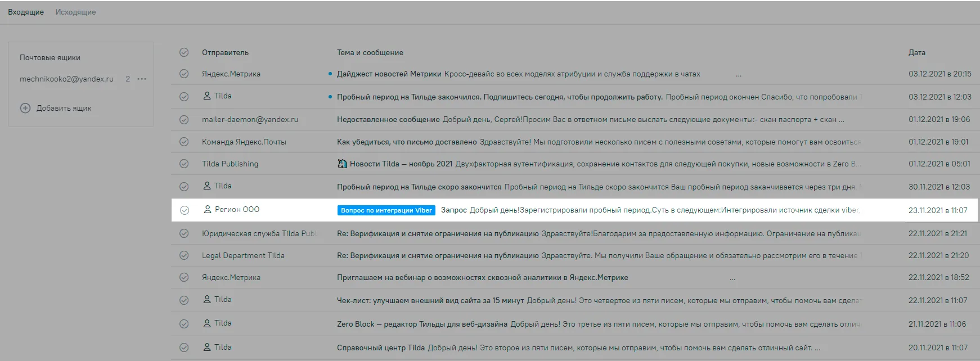The image size is (980, 361).
Task: Toggle the select-all checkbox in the header row
Action: [x=184, y=52]
